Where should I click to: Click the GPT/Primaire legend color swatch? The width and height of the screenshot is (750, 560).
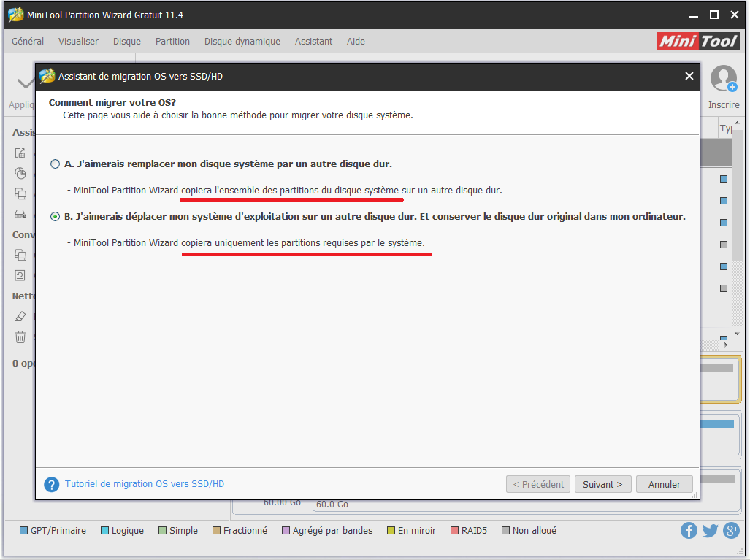[23, 530]
